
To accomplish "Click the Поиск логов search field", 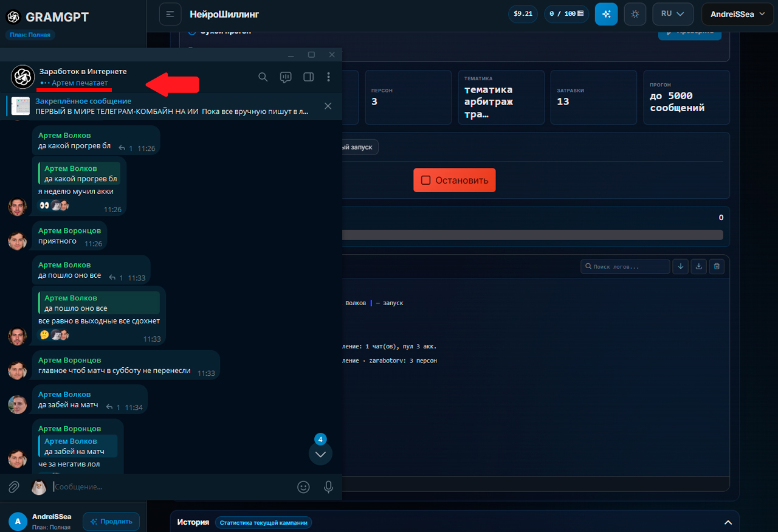I will 625,266.
